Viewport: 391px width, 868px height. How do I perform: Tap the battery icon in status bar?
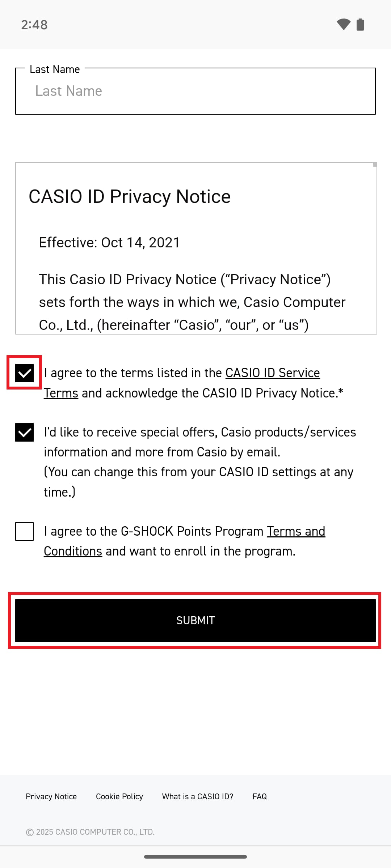coord(360,25)
